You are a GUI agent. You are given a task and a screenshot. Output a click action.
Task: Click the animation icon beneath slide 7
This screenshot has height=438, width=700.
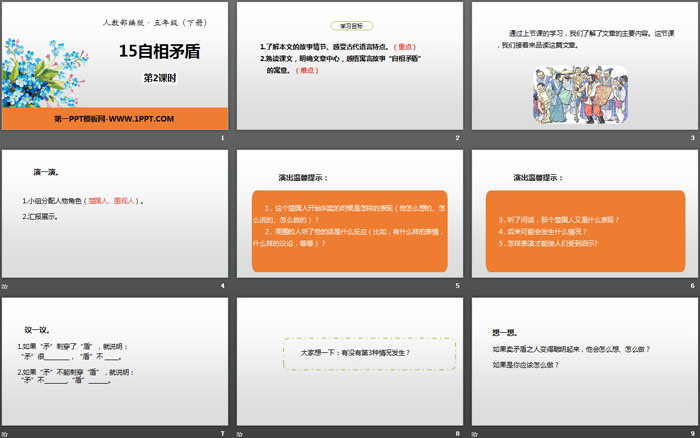(x=5, y=432)
